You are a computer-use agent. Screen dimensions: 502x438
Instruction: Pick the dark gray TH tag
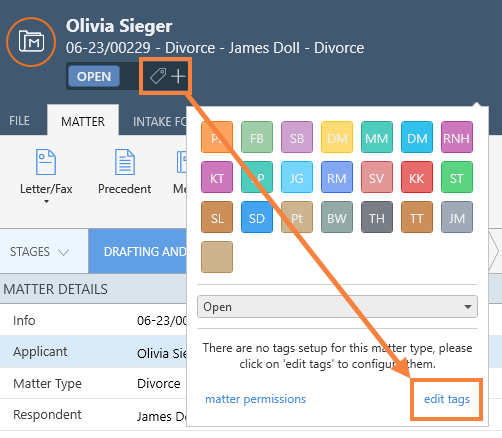[x=377, y=217]
